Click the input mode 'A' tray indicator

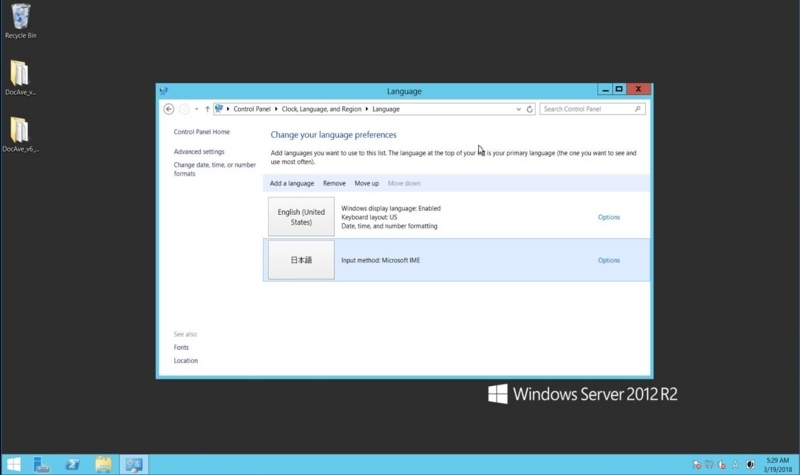tap(735, 464)
